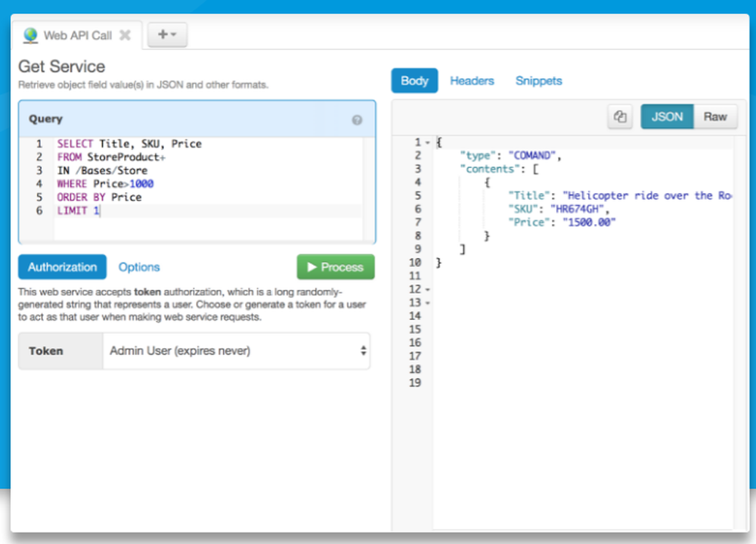Click the ORDER BY Price query line
This screenshot has width=756, height=544.
(x=99, y=197)
